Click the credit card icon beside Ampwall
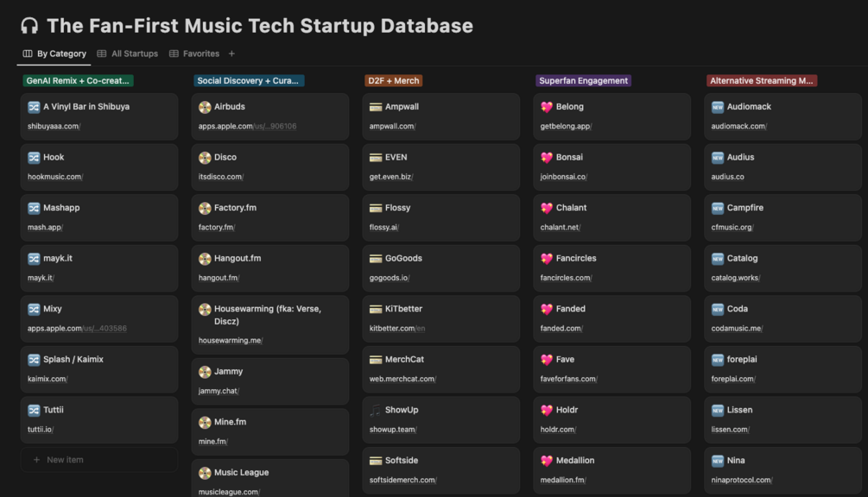This screenshot has height=497, width=868. tap(376, 107)
